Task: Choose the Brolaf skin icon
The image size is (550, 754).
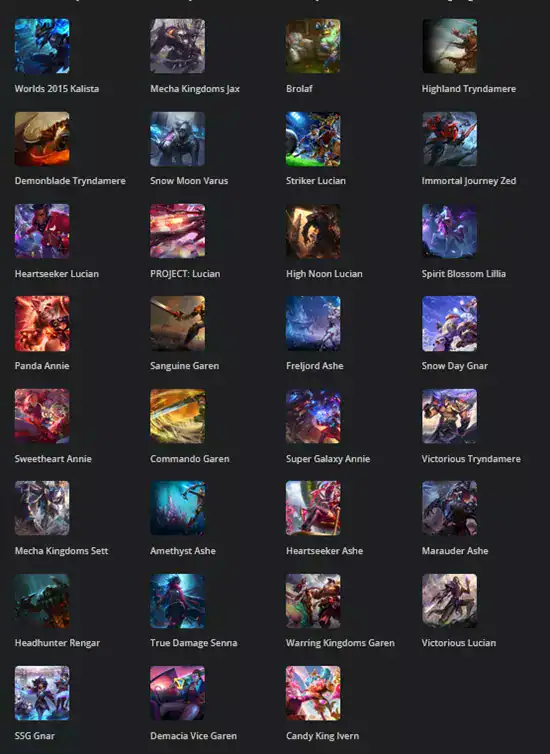Action: point(313,46)
